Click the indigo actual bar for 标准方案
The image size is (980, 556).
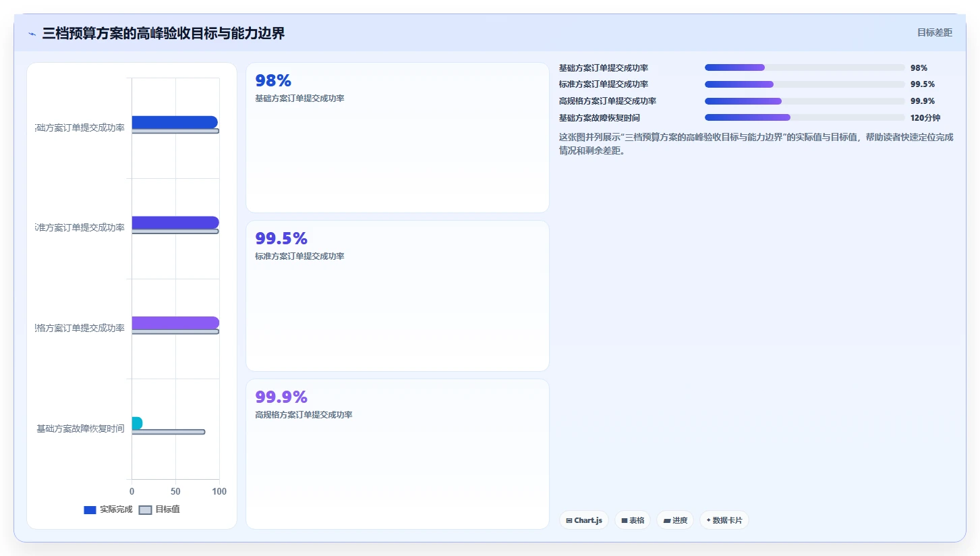pos(175,223)
